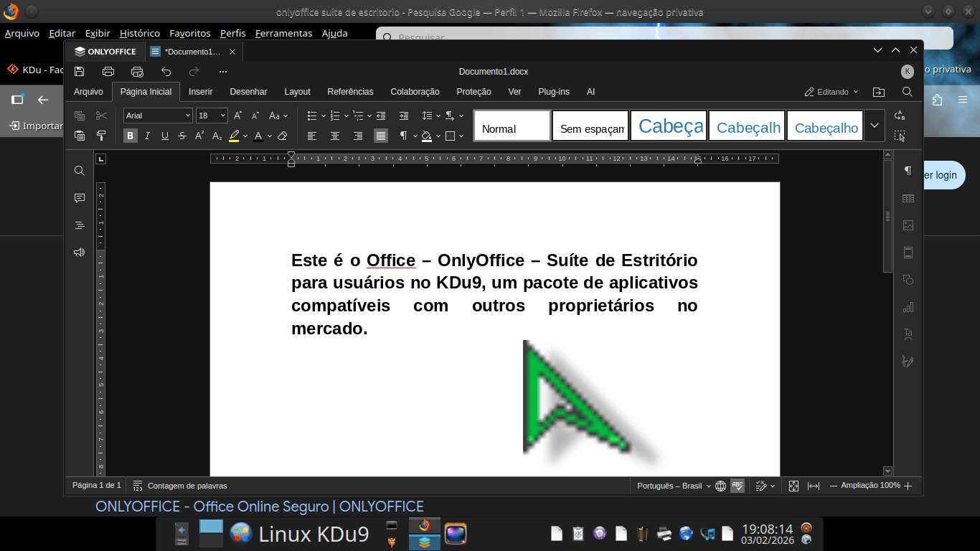The height and width of the screenshot is (551, 980).
Task: Click the print icon in the title toolbar
Action: (x=108, y=72)
